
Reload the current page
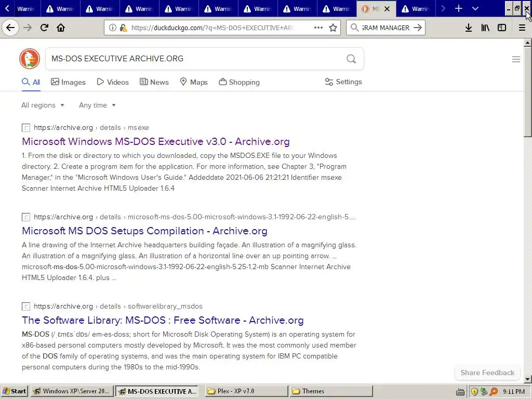[44, 28]
